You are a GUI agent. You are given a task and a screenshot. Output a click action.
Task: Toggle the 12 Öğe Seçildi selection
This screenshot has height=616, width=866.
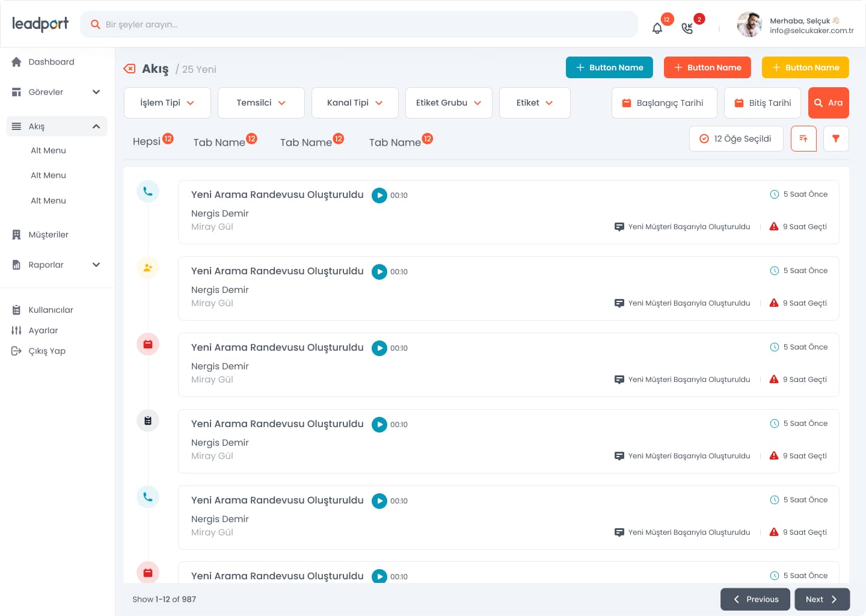coord(736,138)
